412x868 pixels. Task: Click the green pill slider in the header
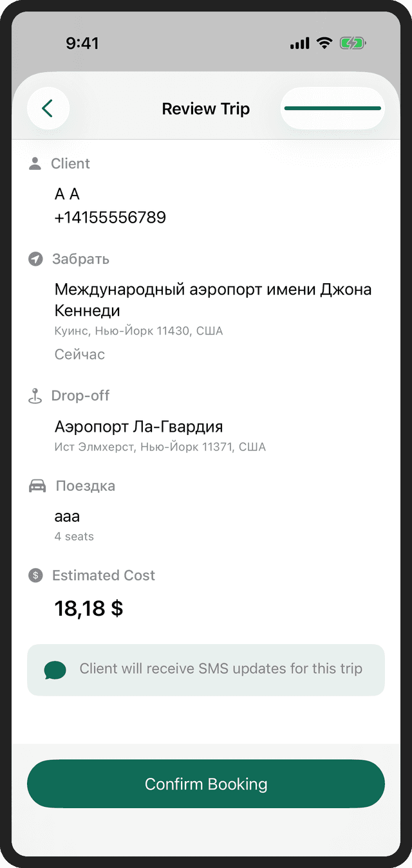[332, 108]
